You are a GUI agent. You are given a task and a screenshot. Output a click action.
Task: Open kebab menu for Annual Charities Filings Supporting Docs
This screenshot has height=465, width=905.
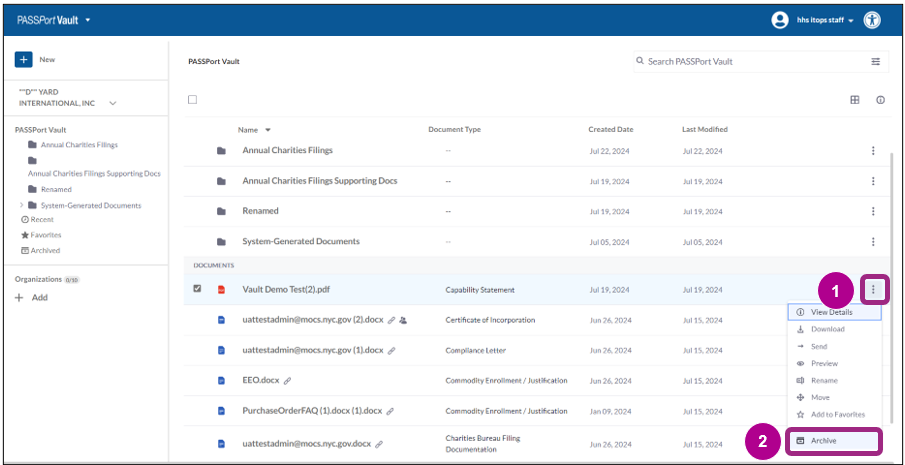[x=873, y=181]
